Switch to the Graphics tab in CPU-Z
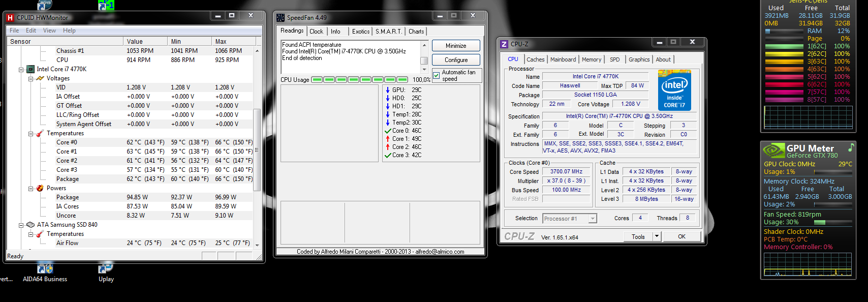 (x=639, y=59)
